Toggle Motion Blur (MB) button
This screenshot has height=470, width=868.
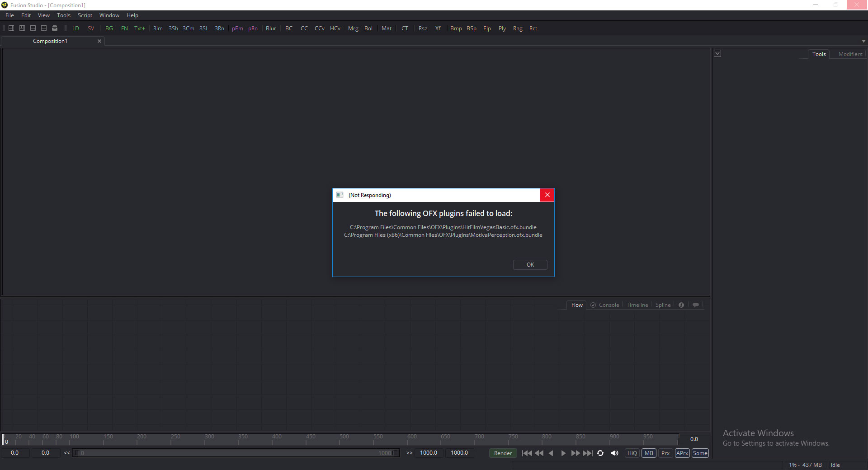(x=649, y=453)
